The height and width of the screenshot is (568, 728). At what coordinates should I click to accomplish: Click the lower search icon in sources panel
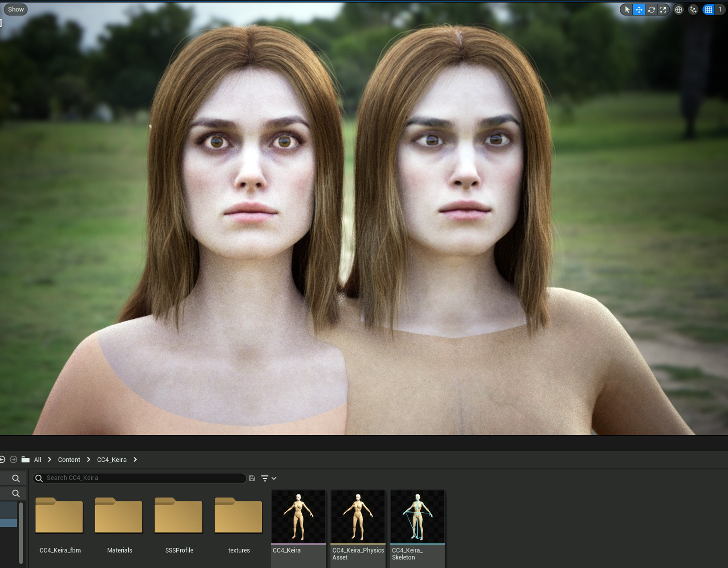point(16,493)
